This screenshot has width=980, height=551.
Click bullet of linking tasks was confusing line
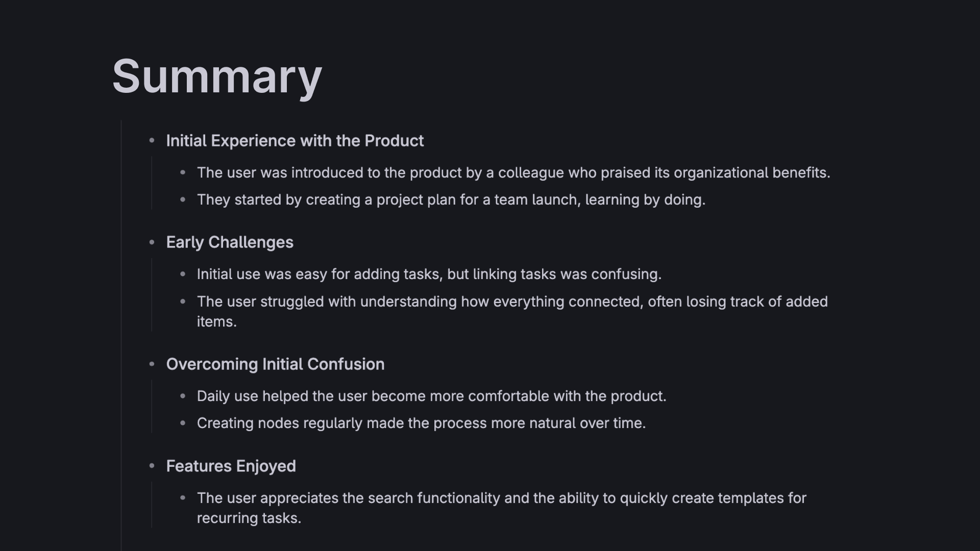(x=183, y=274)
